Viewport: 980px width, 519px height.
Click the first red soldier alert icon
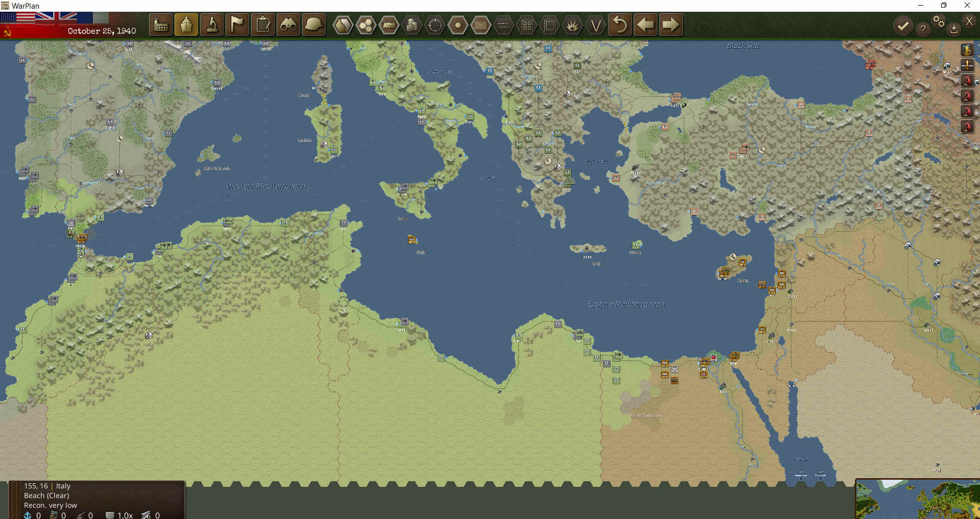(967, 80)
